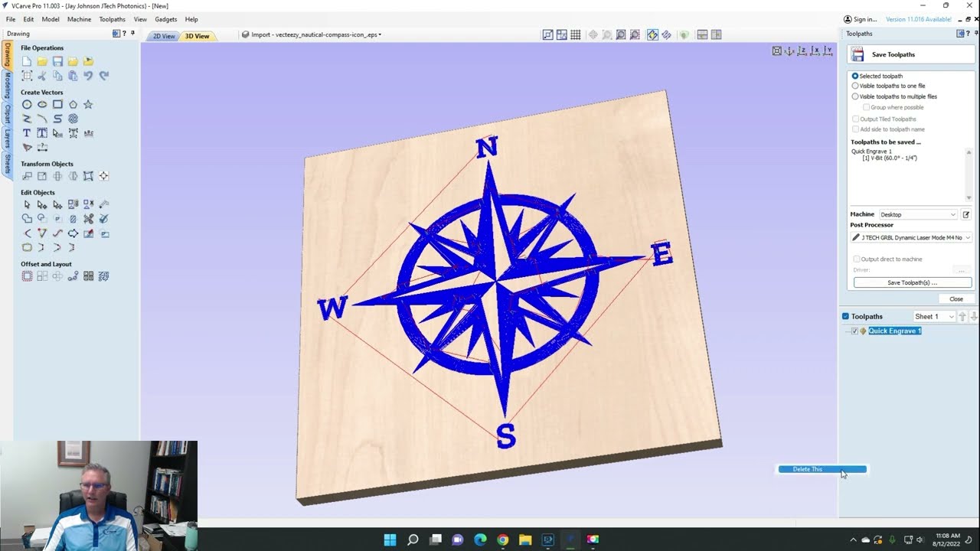Screen dimensions: 980x551
Task: Click the 'Delete This' highlighted button
Action: 822,469
